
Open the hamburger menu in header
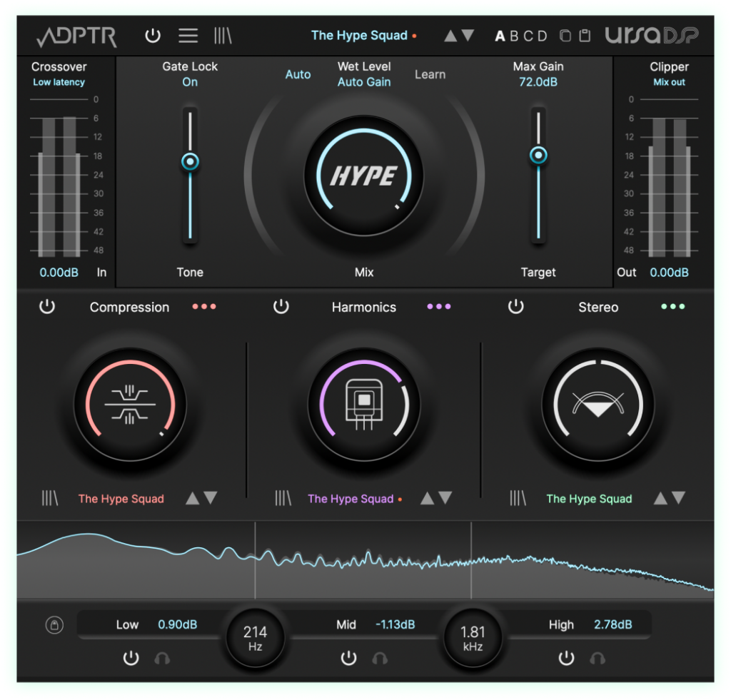click(x=188, y=36)
